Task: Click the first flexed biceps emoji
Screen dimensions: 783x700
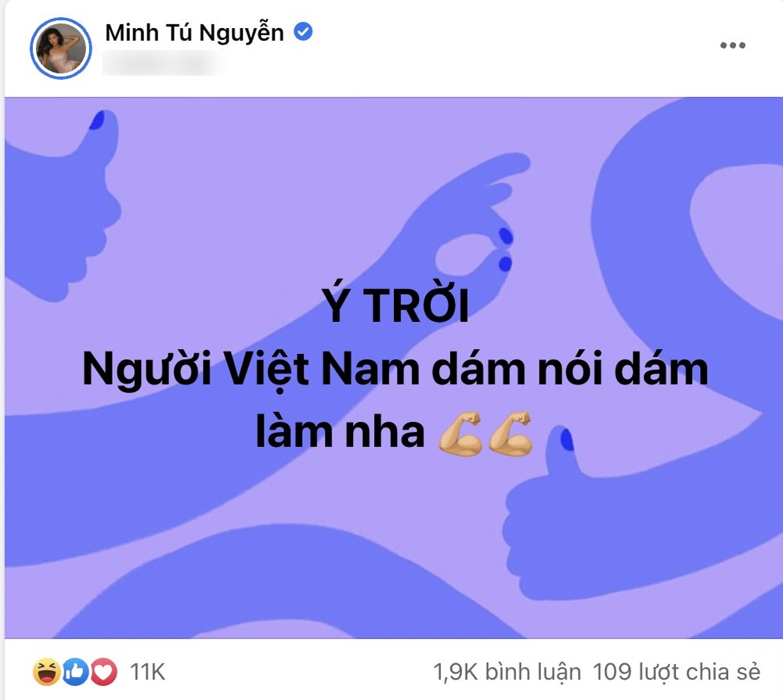Action: pyautogui.click(x=460, y=433)
